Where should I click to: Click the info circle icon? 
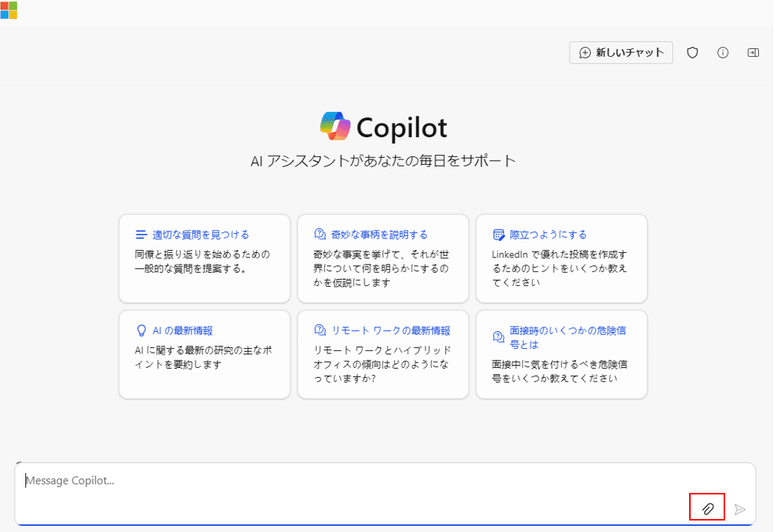(x=723, y=52)
